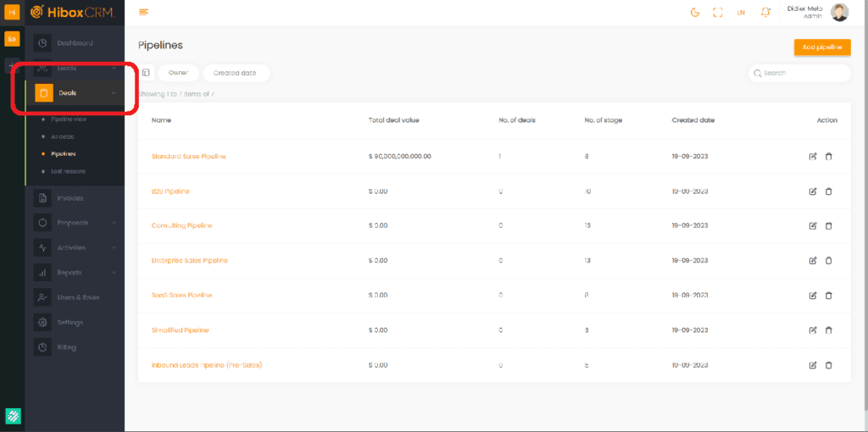Image resolution: width=868 pixels, height=432 pixels.
Task: Delete the Inbound Leads Pipeline row
Action: pyautogui.click(x=829, y=365)
